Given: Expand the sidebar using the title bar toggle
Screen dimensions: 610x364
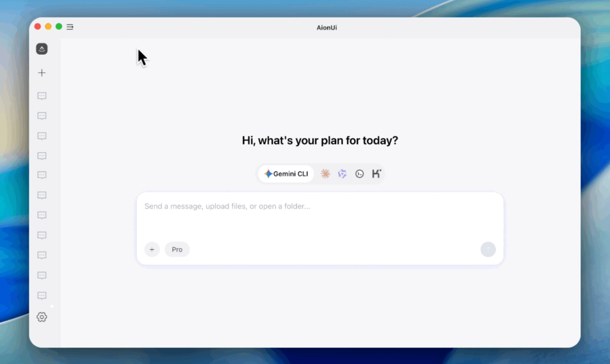Looking at the screenshot, I should click(x=70, y=27).
